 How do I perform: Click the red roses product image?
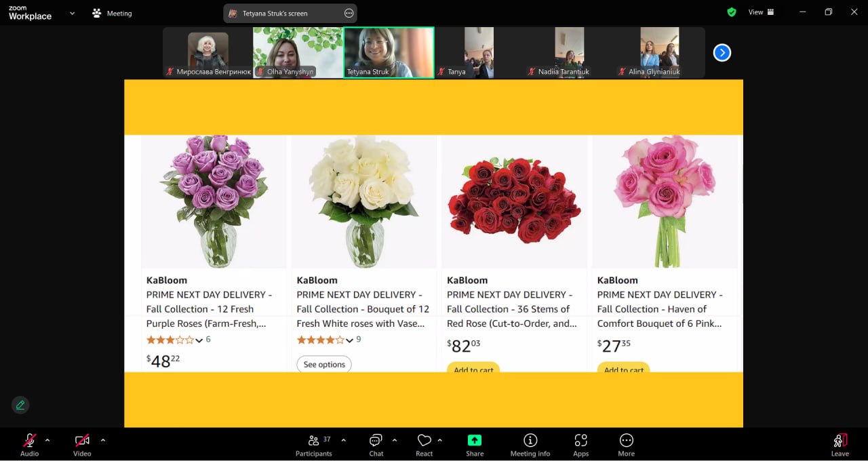click(514, 201)
